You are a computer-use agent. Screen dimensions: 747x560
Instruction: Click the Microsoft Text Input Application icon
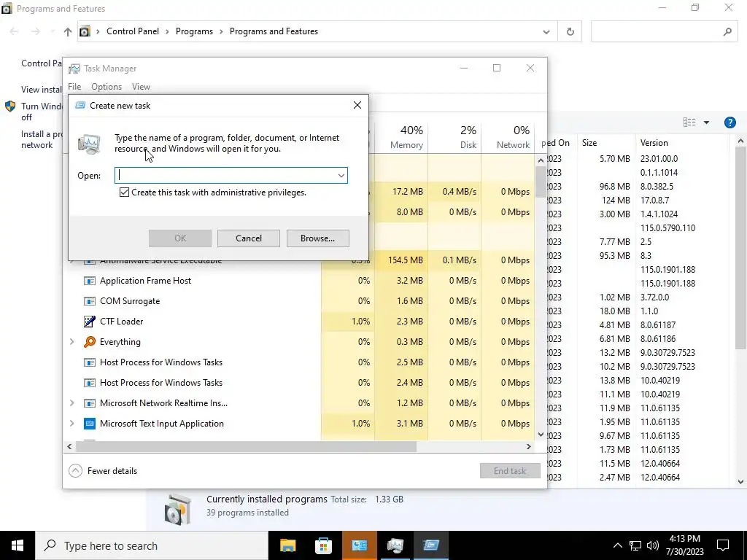click(90, 424)
